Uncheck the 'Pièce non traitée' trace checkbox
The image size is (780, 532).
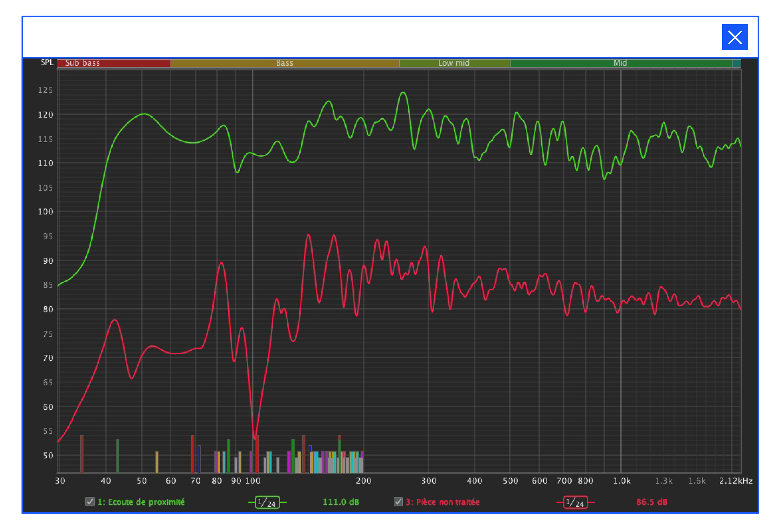point(398,502)
